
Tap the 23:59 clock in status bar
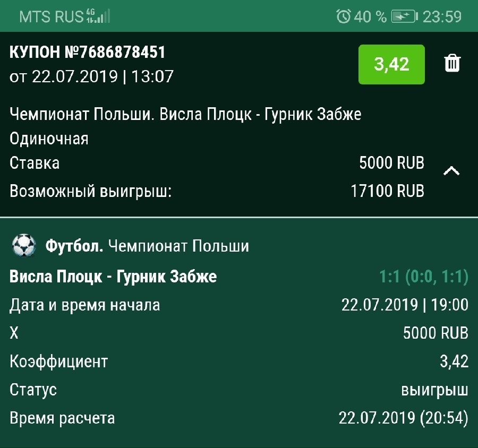pos(442,16)
